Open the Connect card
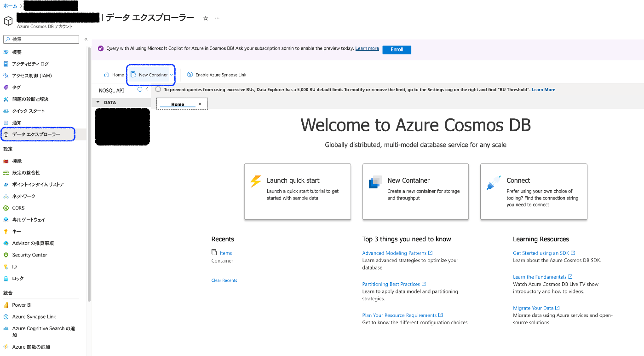 [x=534, y=192]
